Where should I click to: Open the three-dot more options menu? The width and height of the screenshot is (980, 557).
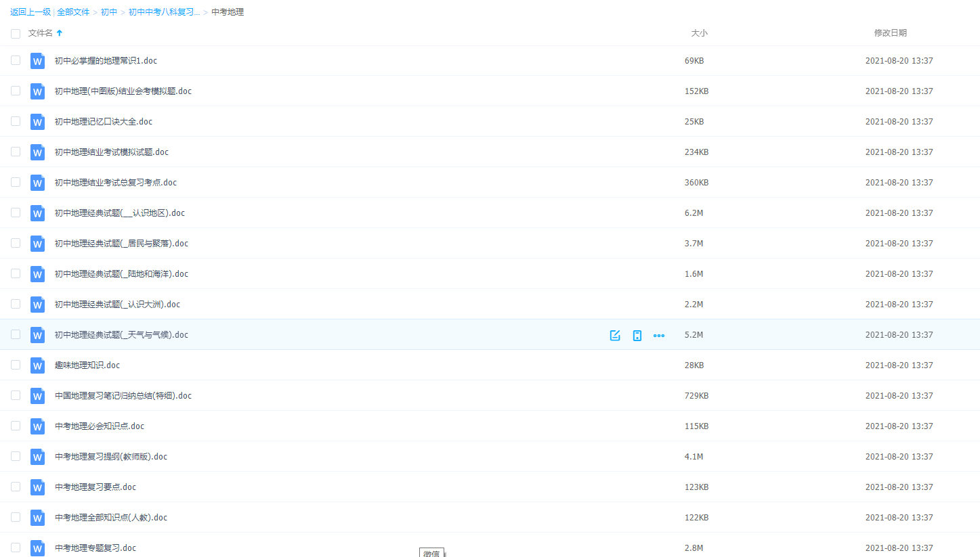click(x=658, y=336)
